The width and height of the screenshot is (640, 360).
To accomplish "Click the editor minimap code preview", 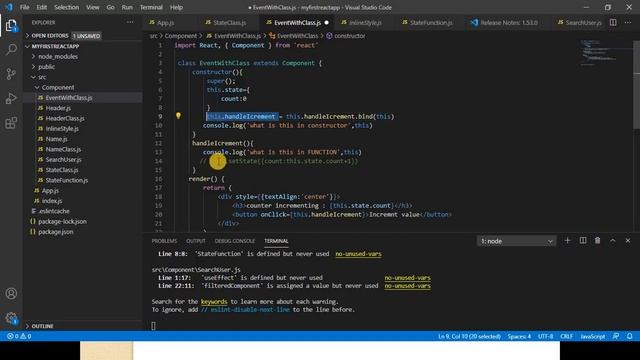I will coord(605,53).
